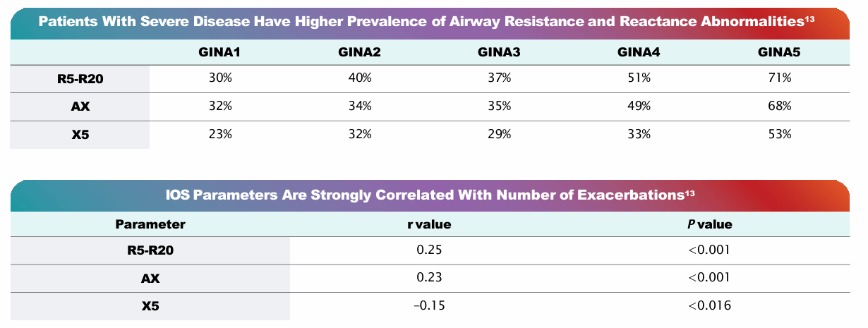Click the 'P value' column header
This screenshot has height=328, width=868.
(709, 225)
